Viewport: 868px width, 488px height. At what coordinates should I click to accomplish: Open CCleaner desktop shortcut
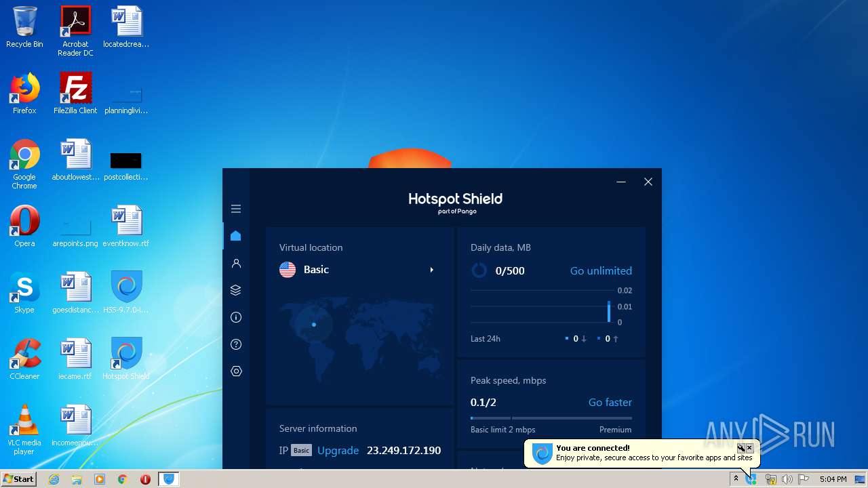[x=24, y=359]
